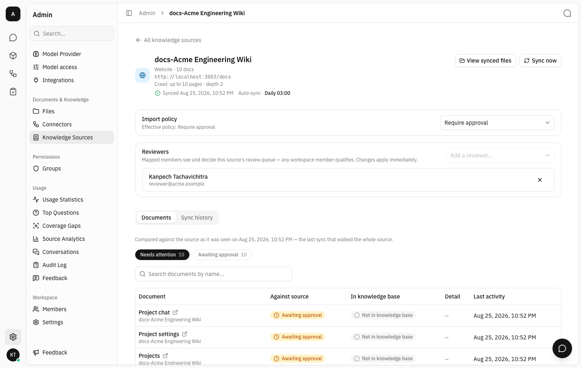Click Awaiting approval badge for Project chat
This screenshot has width=588, height=368.
[298, 315]
